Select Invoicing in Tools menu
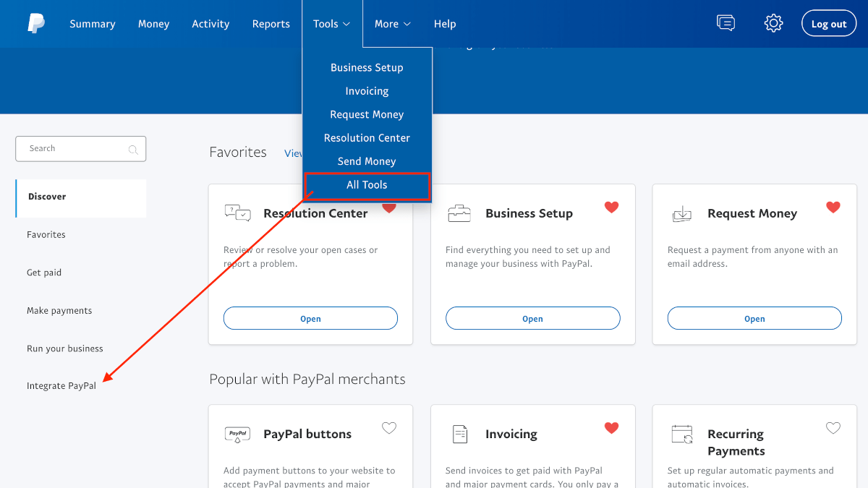The height and width of the screenshot is (488, 868). click(367, 91)
